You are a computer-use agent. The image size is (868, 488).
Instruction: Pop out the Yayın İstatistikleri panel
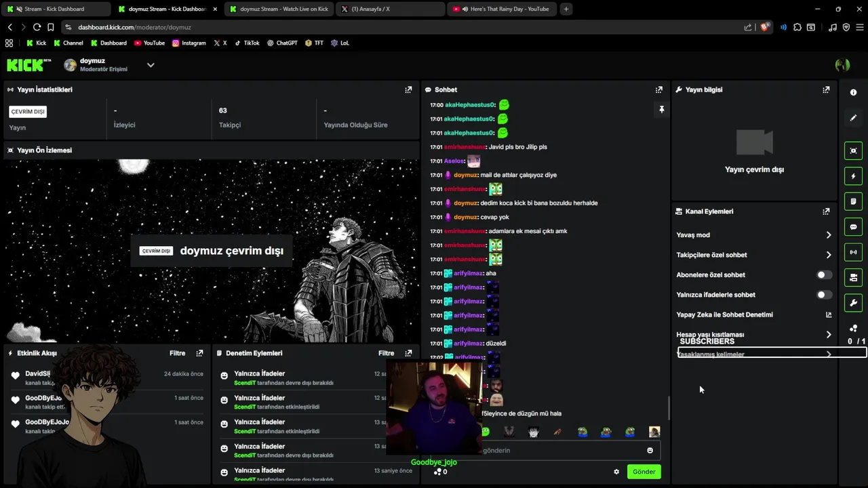[408, 89]
